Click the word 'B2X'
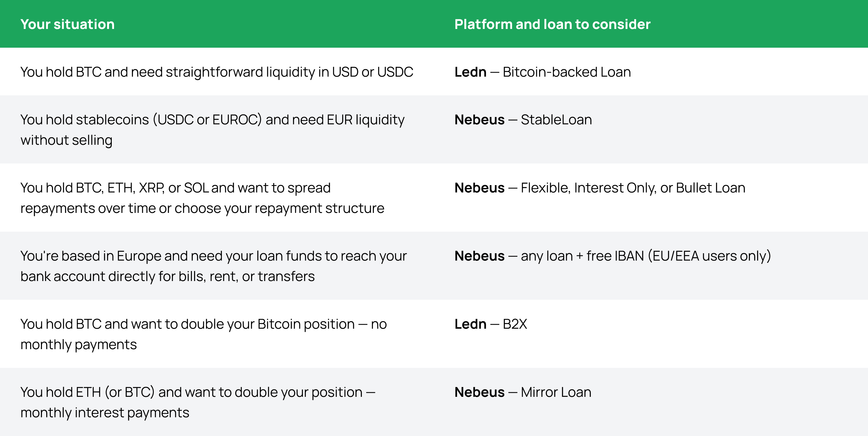This screenshot has height=436, width=868. (x=515, y=324)
